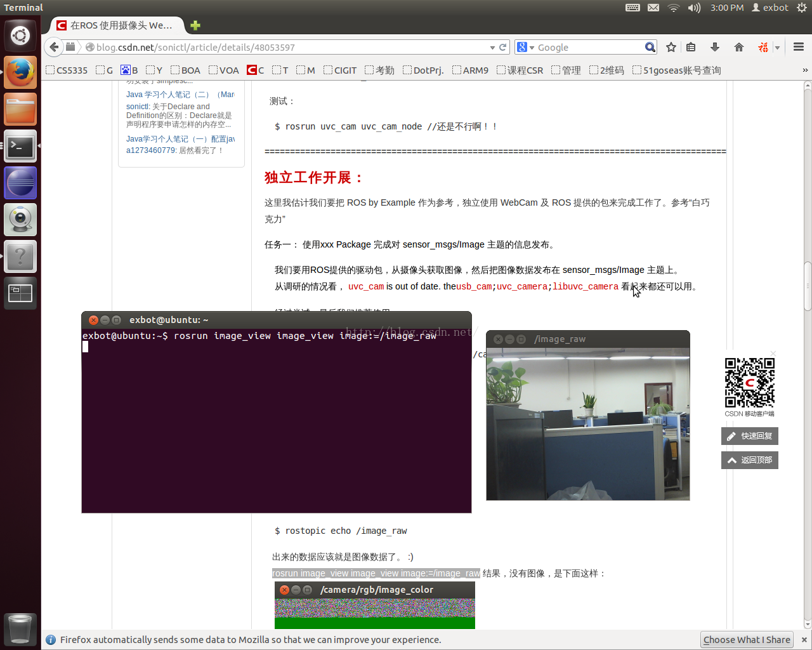Open Ubuntu Dash home launcher icon
Image resolution: width=812 pixels, height=650 pixels.
point(20,36)
